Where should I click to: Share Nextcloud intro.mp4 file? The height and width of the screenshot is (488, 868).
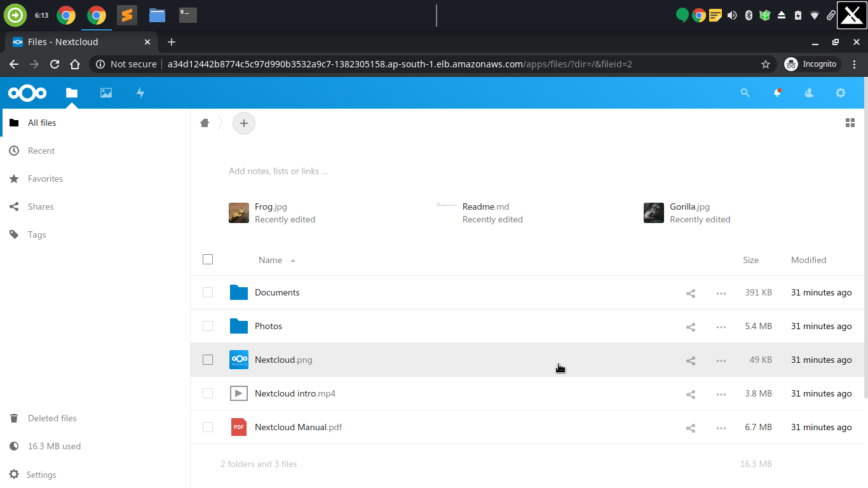pyautogui.click(x=691, y=394)
